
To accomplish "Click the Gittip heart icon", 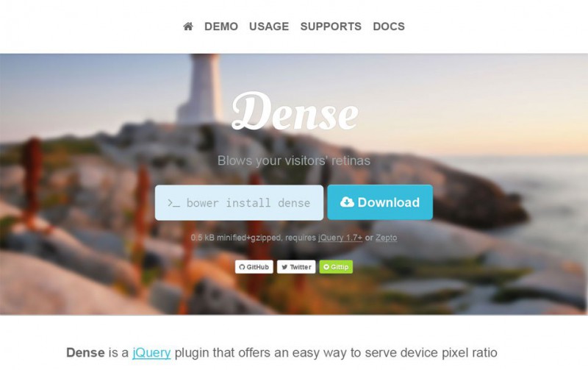I will click(326, 267).
